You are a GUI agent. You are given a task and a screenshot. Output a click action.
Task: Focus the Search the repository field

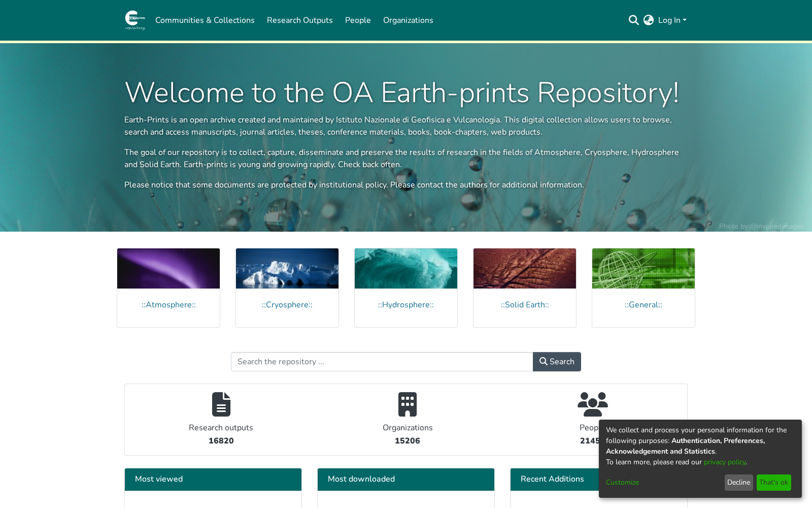(x=382, y=362)
